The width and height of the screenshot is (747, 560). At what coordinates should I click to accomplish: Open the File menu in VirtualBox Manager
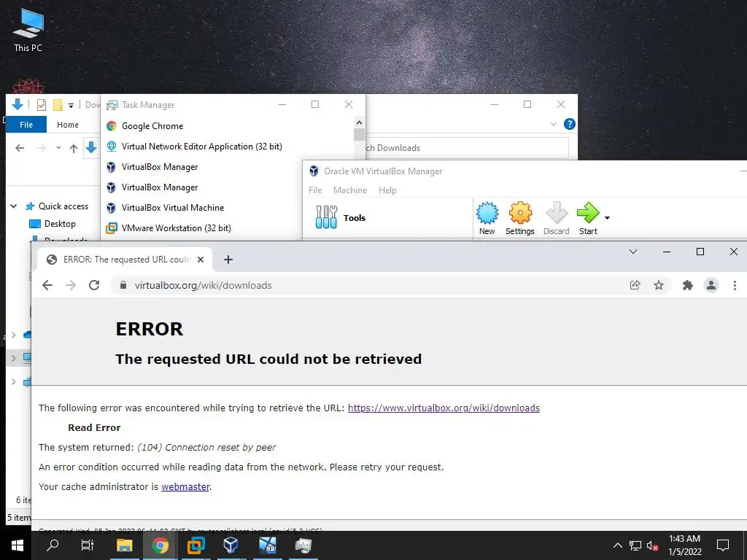point(315,190)
